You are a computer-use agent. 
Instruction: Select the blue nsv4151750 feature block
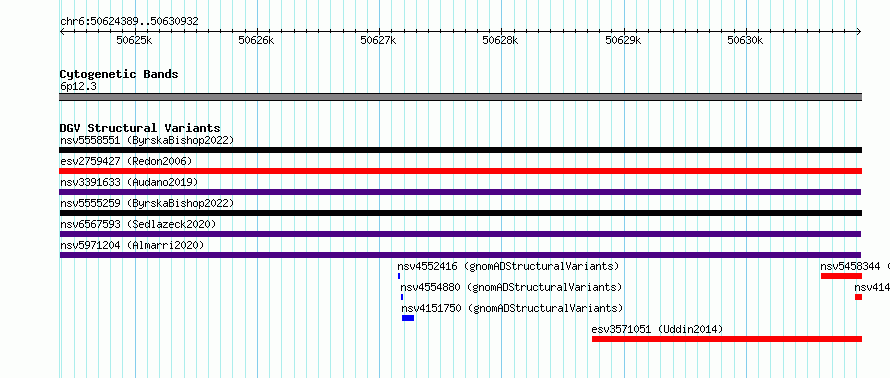[x=408, y=318]
